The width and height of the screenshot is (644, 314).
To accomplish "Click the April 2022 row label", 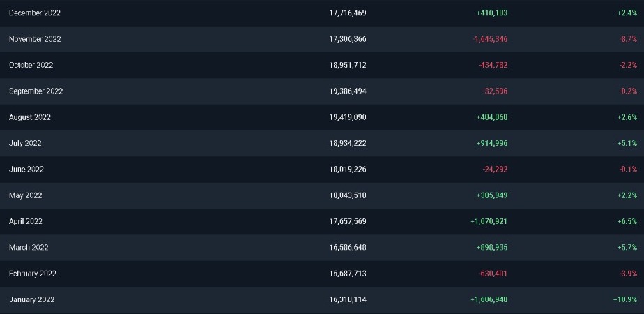I will [x=26, y=221].
